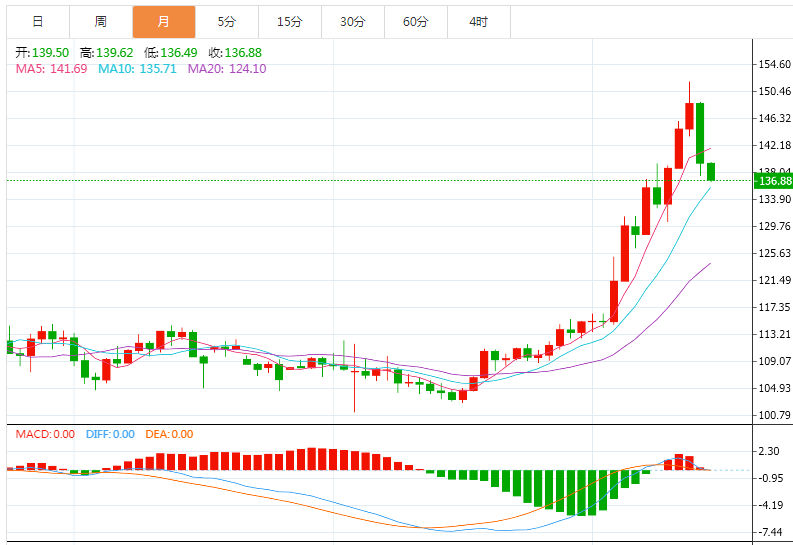Open the 5分 interval tab
The width and height of the screenshot is (793, 545).
[226, 21]
